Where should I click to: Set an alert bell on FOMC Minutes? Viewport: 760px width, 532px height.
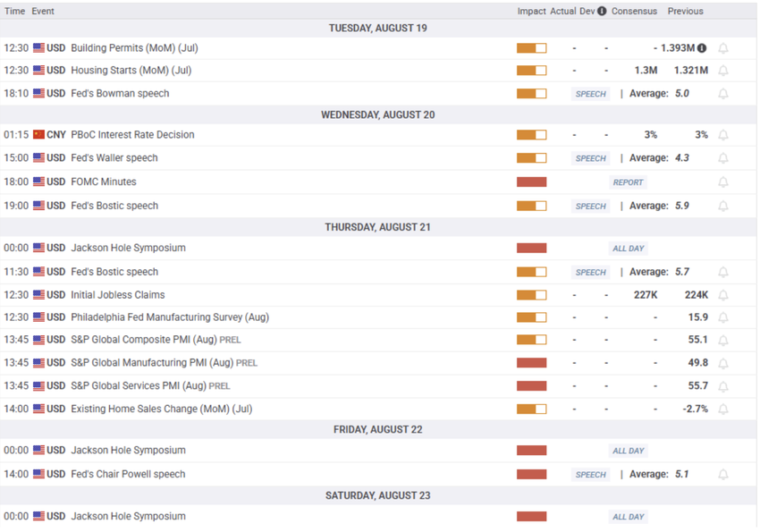[x=723, y=182]
